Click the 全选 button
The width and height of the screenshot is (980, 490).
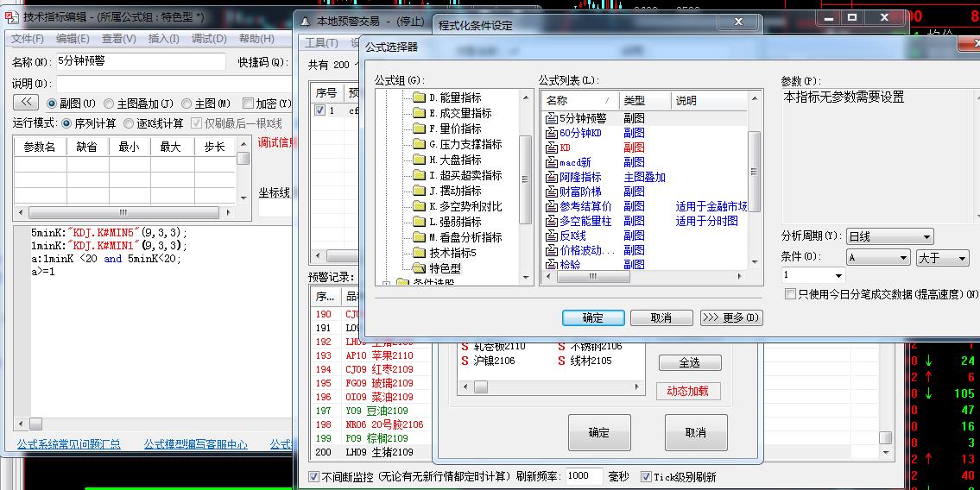[x=690, y=362]
